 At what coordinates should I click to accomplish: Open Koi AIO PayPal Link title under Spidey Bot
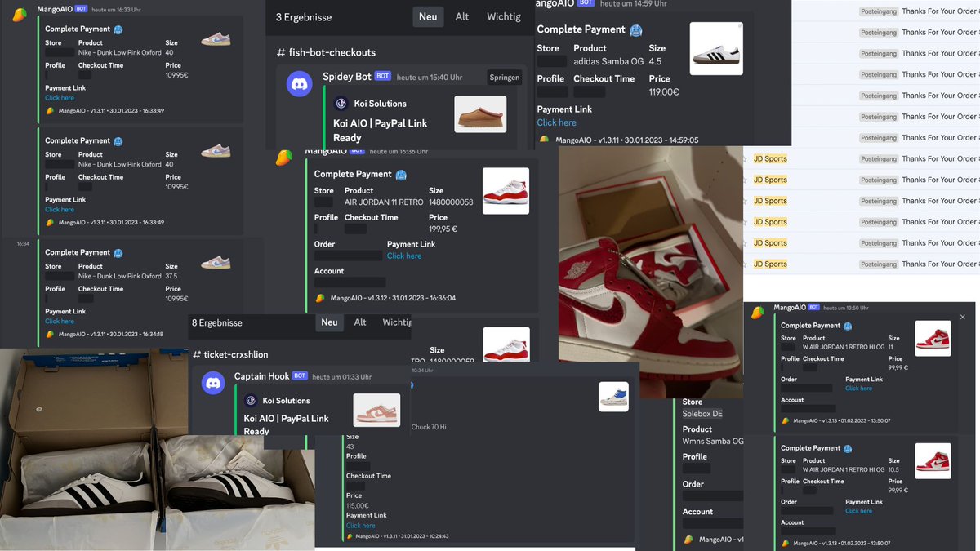click(x=381, y=131)
